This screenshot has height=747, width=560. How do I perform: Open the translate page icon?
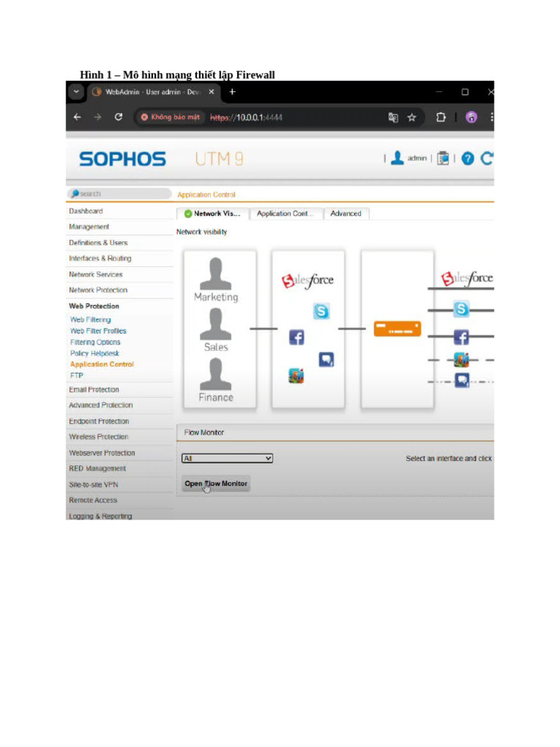[393, 117]
